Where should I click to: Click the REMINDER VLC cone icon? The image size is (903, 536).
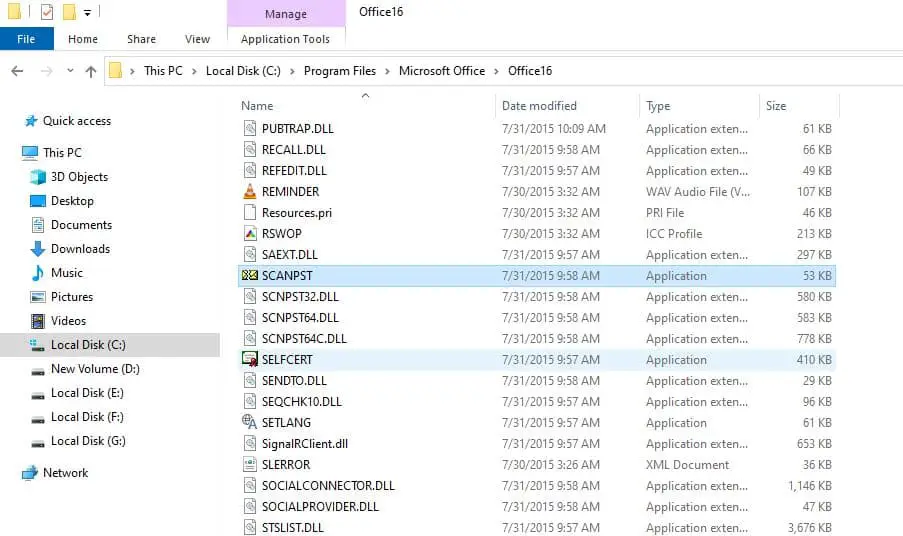249,191
